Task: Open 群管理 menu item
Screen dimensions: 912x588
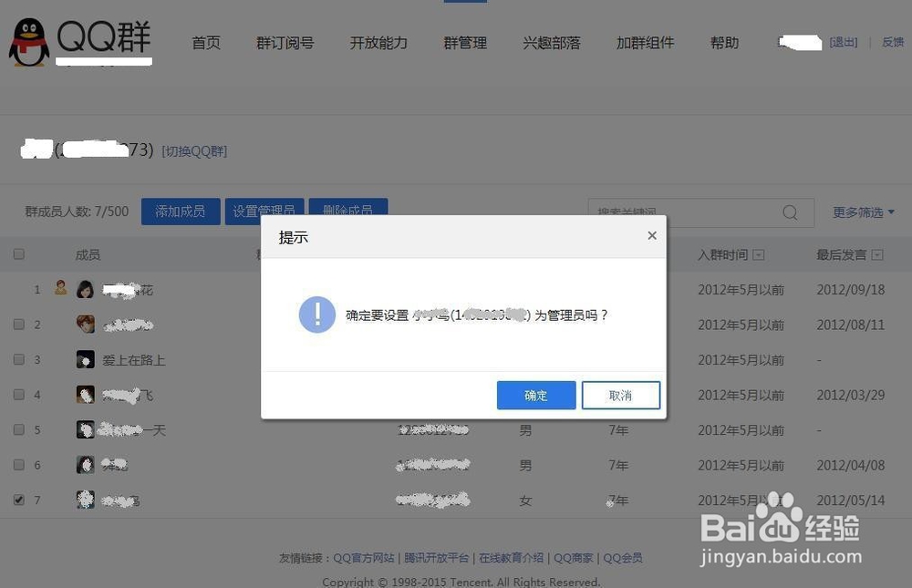Action: click(465, 43)
